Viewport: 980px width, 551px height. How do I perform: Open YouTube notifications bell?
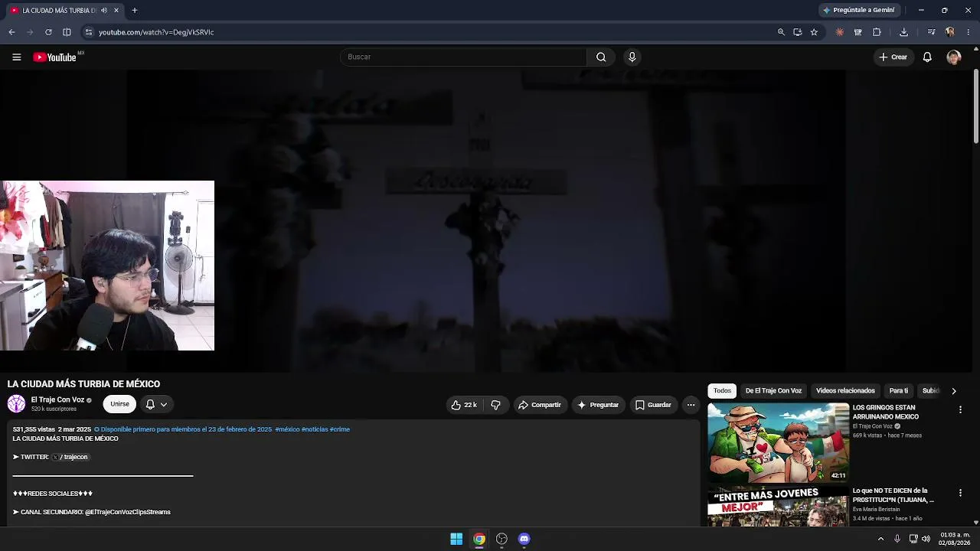point(927,57)
